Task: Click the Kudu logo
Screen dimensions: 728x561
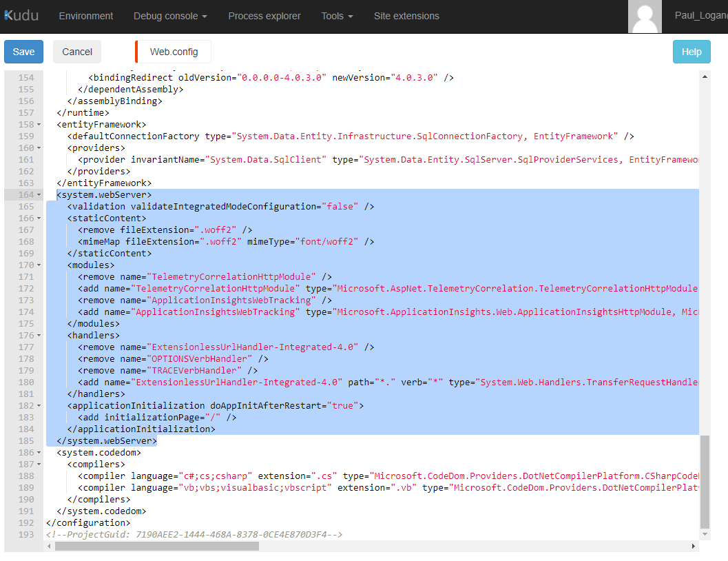Action: point(21,15)
